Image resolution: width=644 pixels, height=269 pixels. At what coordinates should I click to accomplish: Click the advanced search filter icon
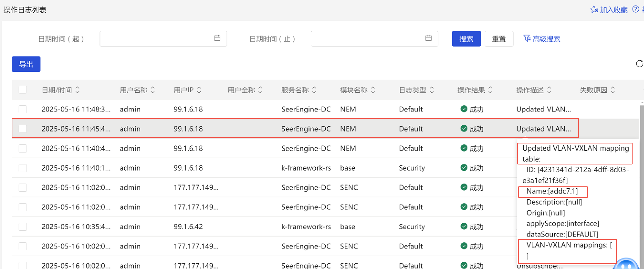[x=527, y=38]
